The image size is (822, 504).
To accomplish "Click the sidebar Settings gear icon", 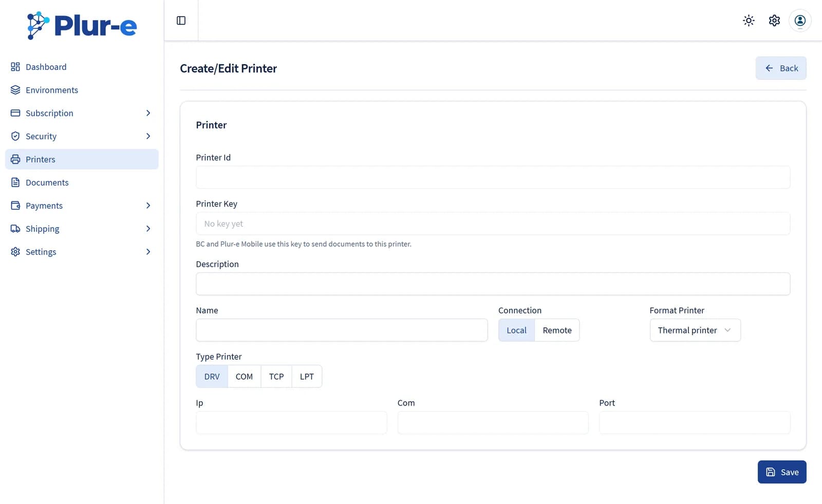I will (x=15, y=252).
